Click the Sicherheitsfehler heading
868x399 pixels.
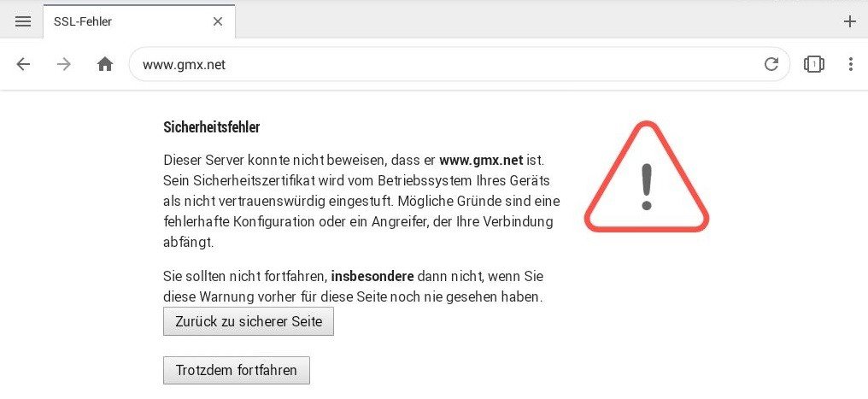(212, 127)
